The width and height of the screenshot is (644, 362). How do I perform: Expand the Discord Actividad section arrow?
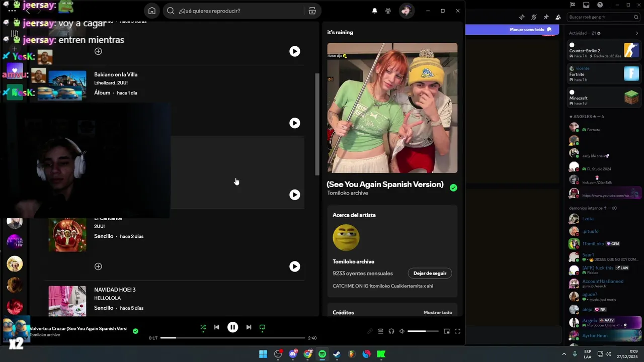(x=637, y=33)
